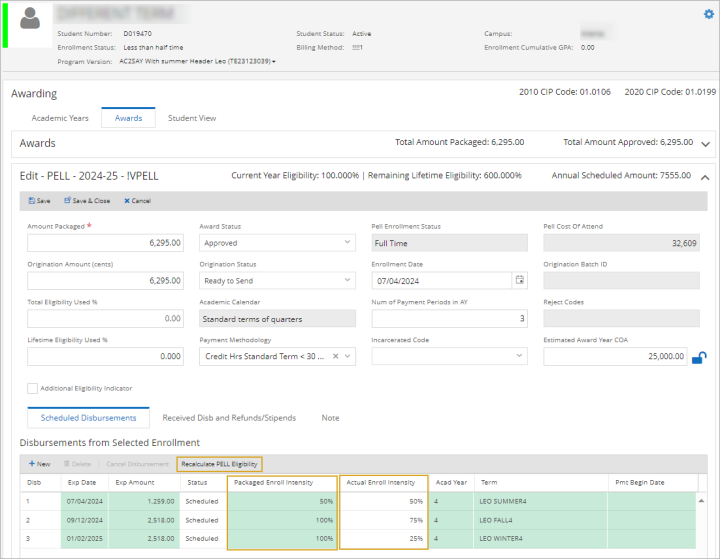Open the settings gear icon
The width and height of the screenshot is (720, 559).
click(x=709, y=14)
